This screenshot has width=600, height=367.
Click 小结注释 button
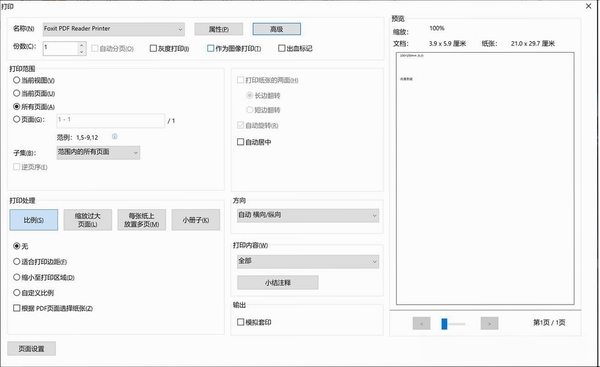coord(278,282)
